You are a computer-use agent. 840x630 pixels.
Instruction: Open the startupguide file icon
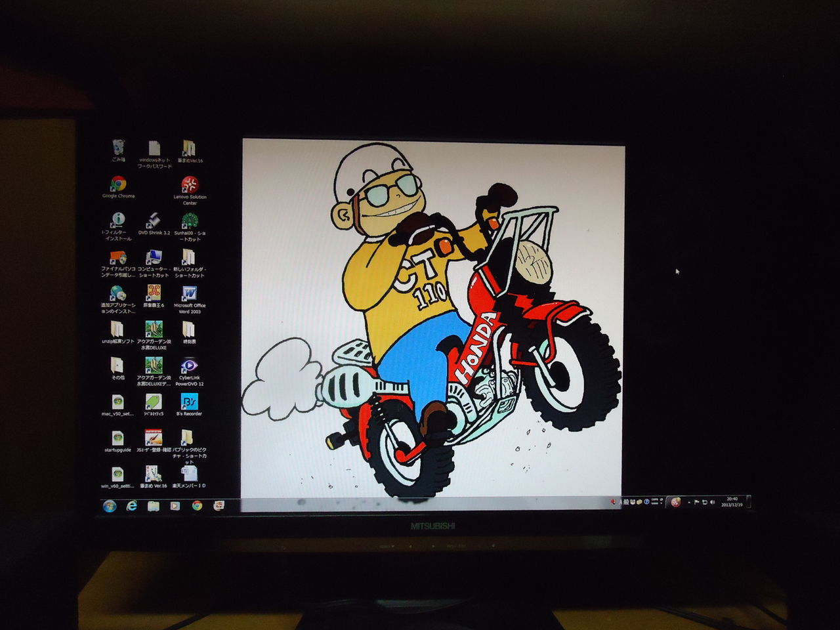click(x=117, y=441)
